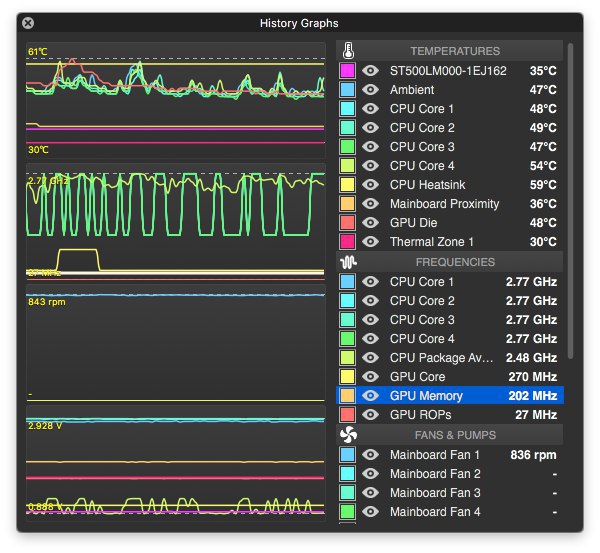This screenshot has width=600, height=553.
Task: Click pink swatch next to Thermal Zone 1
Action: (x=347, y=241)
